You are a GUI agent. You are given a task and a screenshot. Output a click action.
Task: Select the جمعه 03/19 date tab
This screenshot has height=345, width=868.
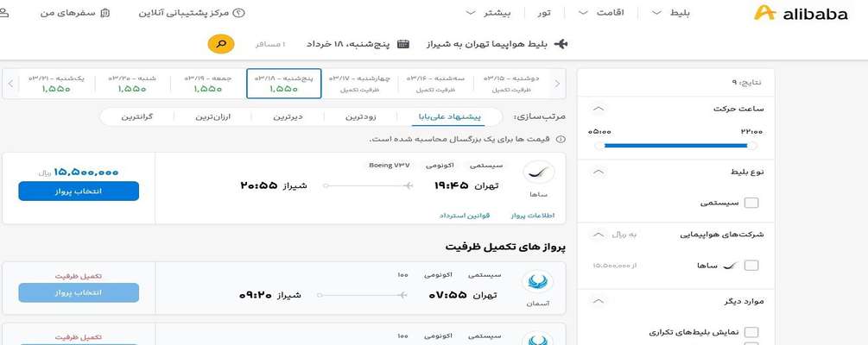[x=208, y=84]
